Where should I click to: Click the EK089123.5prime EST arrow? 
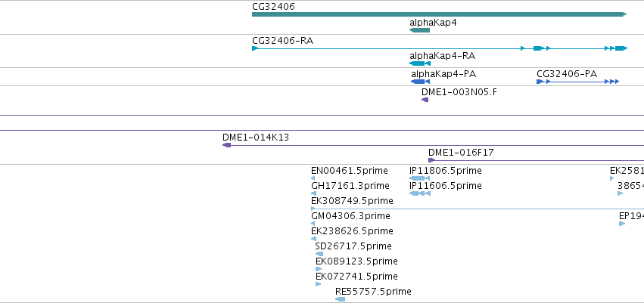tap(319, 269)
